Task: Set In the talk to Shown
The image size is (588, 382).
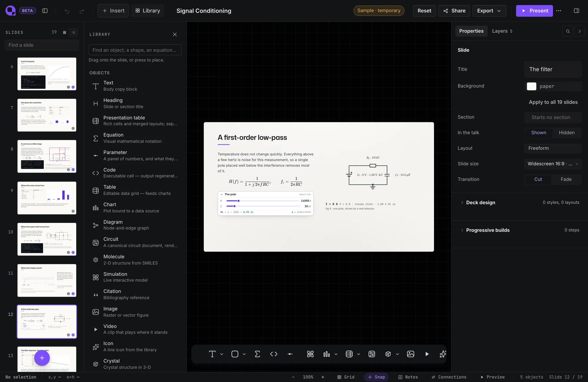Action: click(539, 133)
